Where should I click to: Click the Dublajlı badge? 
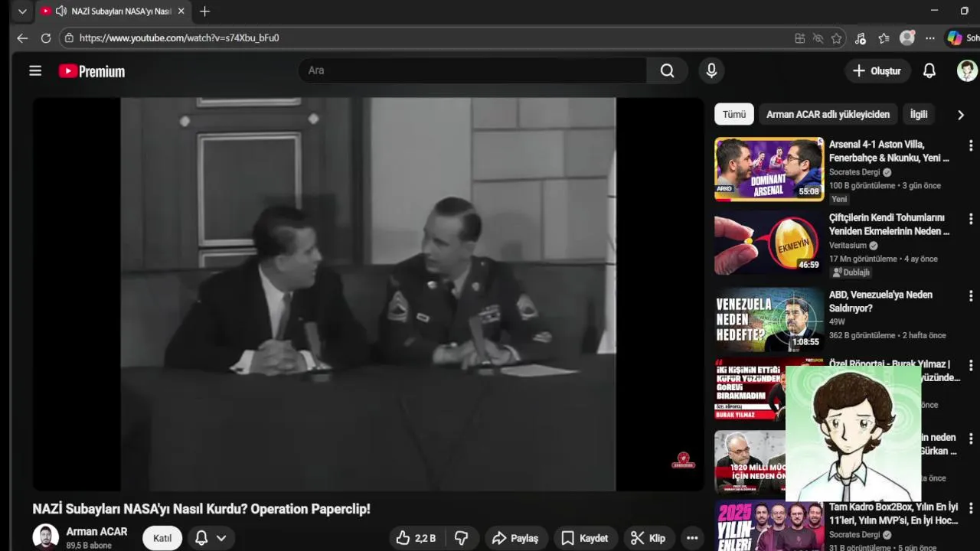click(x=851, y=272)
